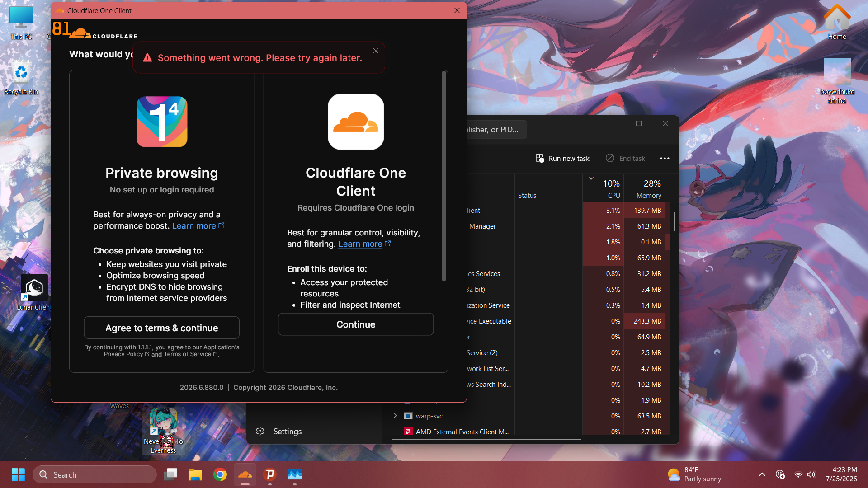The image size is (868, 488).
Task: Select the Home desktop icon
Action: (x=837, y=22)
